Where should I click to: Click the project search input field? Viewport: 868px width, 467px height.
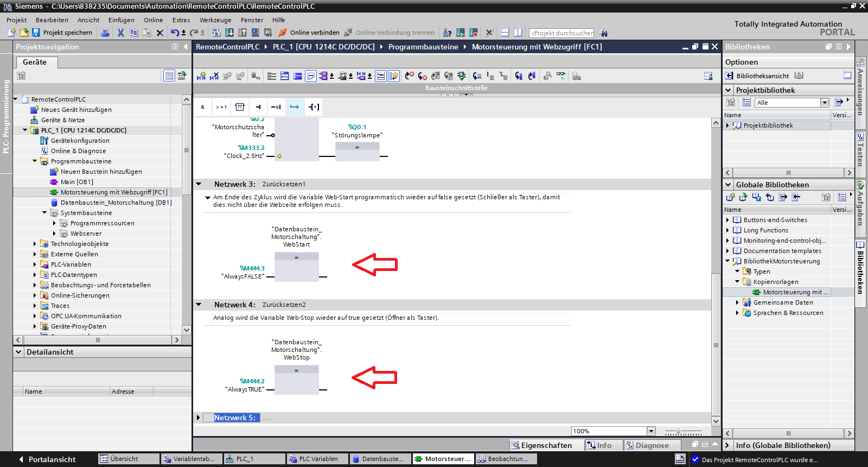[x=561, y=33]
